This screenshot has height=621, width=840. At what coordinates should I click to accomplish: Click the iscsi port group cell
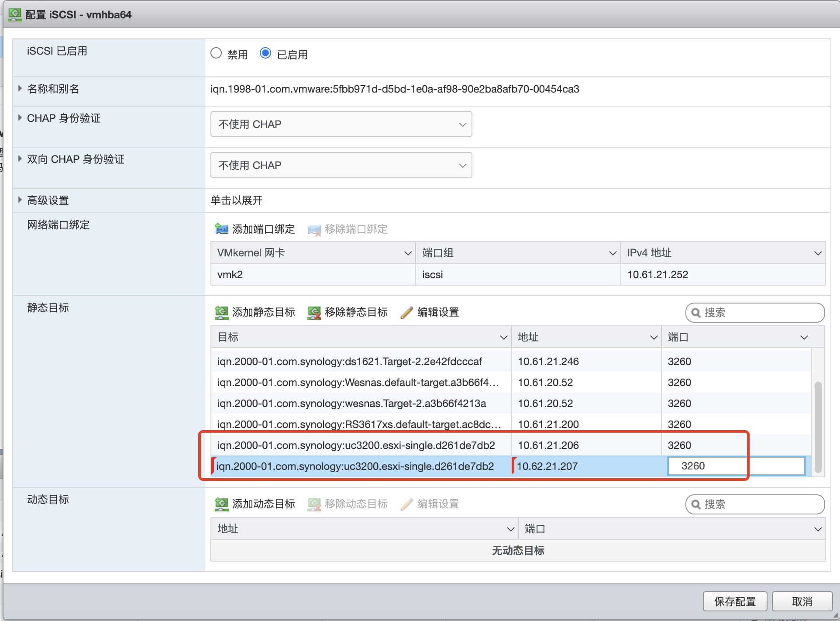pyautogui.click(x=518, y=275)
